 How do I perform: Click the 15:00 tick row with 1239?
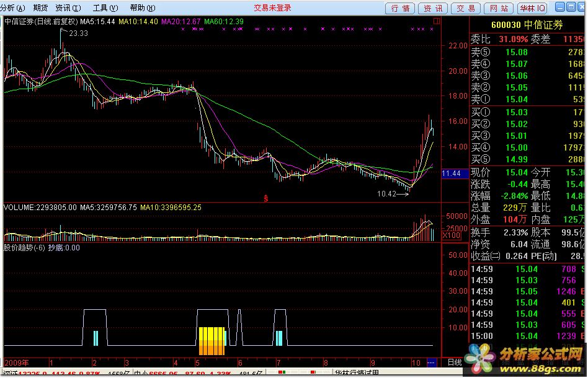(527, 336)
